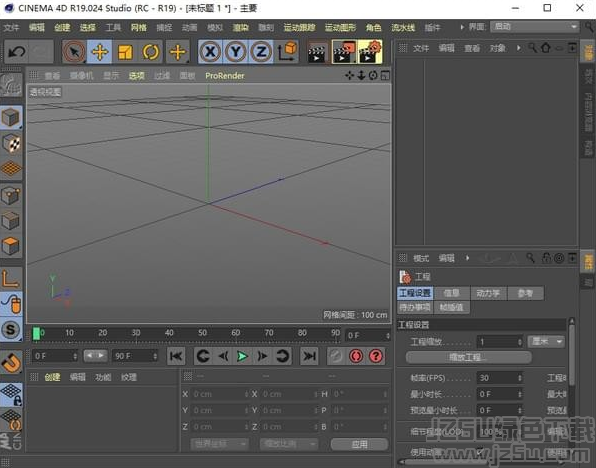
Task: Click Render to Picture Viewer icon
Action: [344, 52]
